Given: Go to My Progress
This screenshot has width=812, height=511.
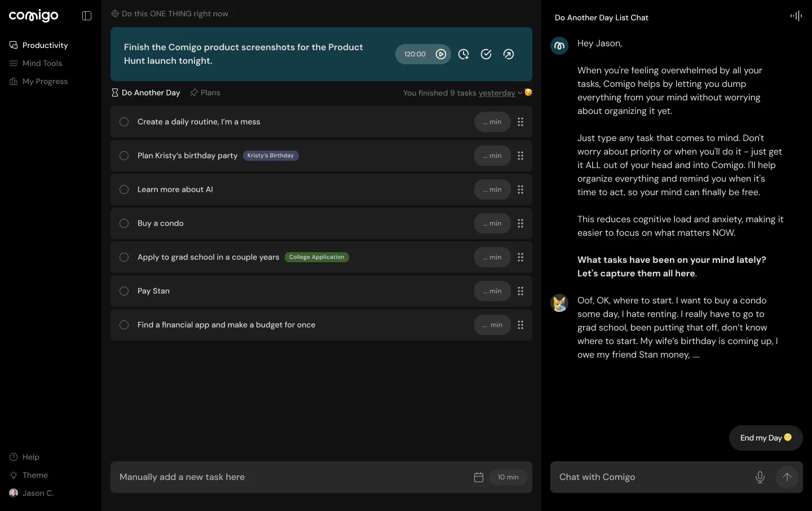Looking at the screenshot, I should point(38,81).
